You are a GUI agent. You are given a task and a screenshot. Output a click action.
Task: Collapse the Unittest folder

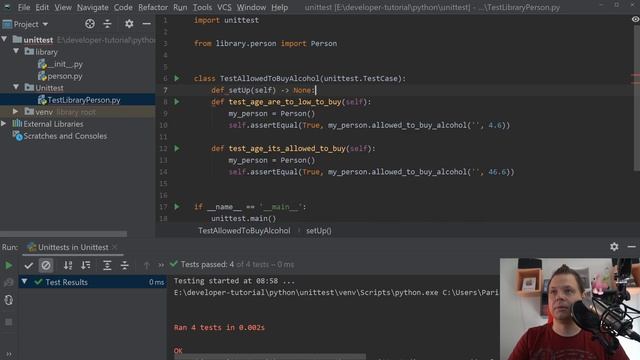point(16,87)
